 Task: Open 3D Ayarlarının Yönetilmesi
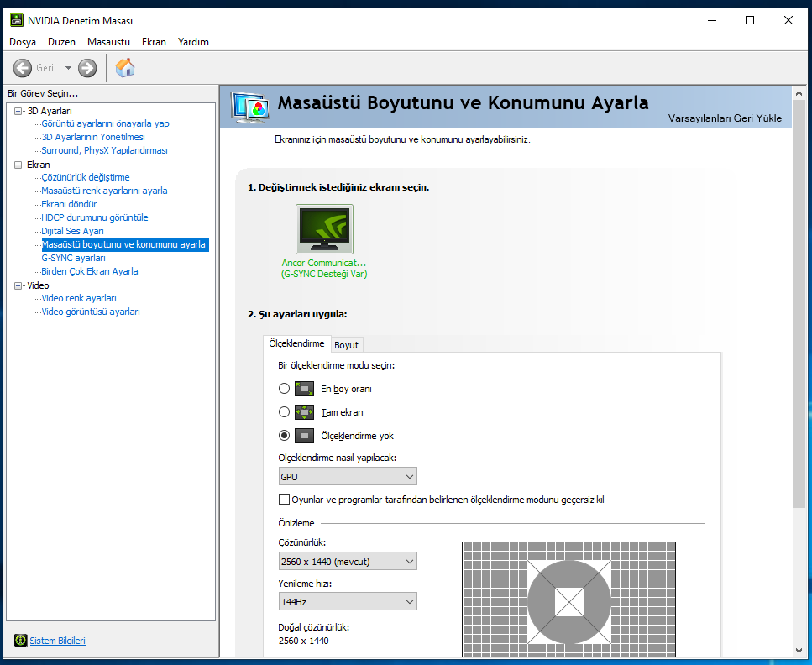tap(93, 137)
